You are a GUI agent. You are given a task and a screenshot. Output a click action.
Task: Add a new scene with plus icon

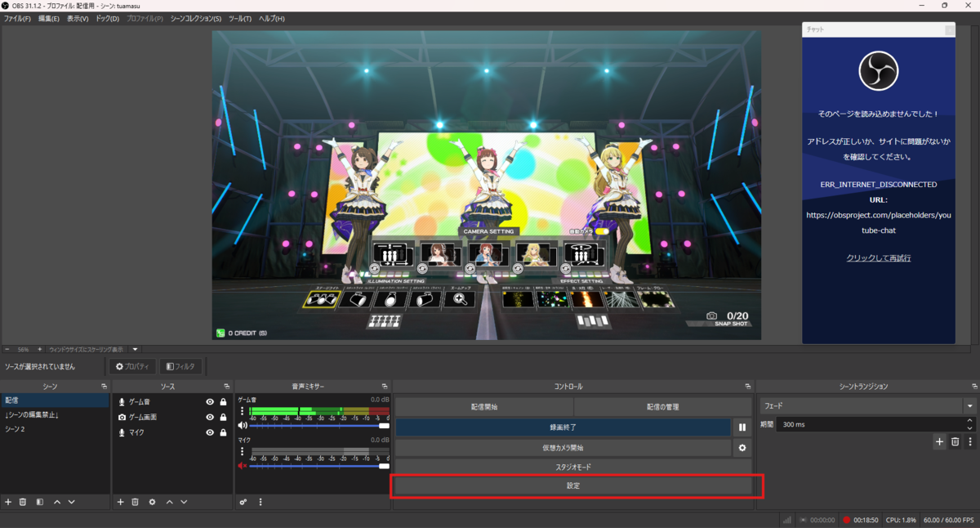(8, 502)
